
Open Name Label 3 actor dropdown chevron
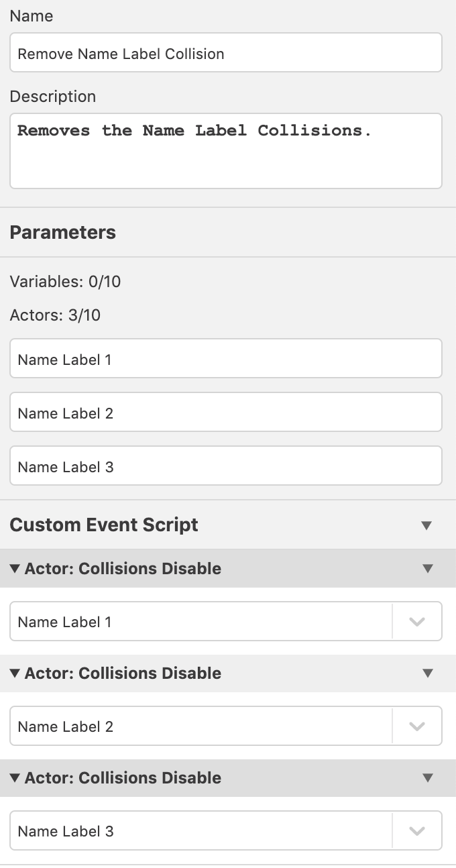[x=417, y=831]
